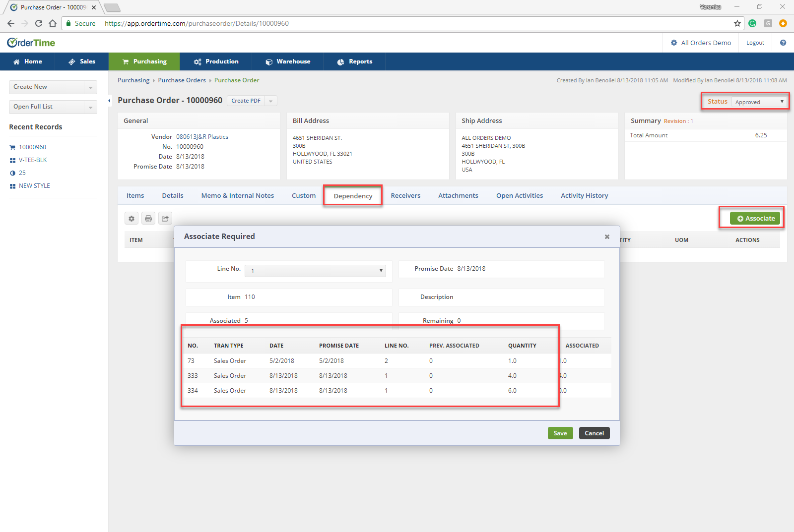Open recent record NEW STYLE

34,186
